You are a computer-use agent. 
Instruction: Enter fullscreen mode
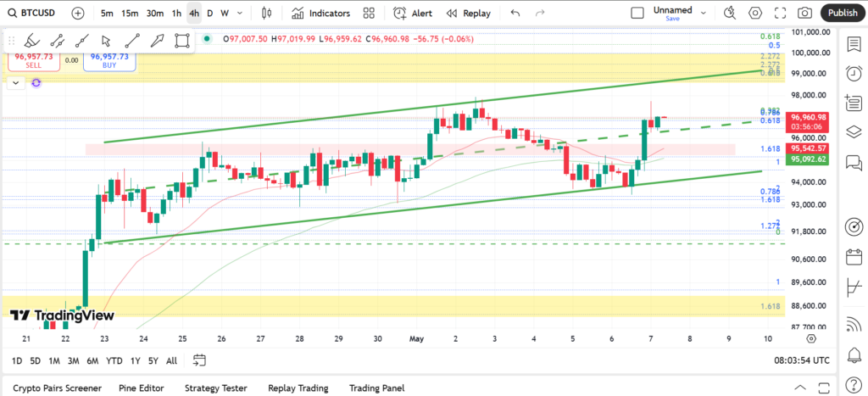780,13
